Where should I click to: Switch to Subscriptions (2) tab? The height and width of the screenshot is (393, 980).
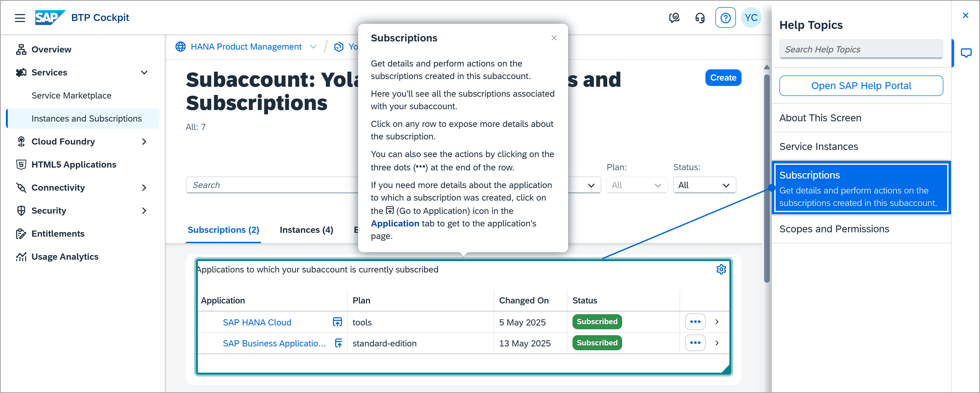click(223, 230)
